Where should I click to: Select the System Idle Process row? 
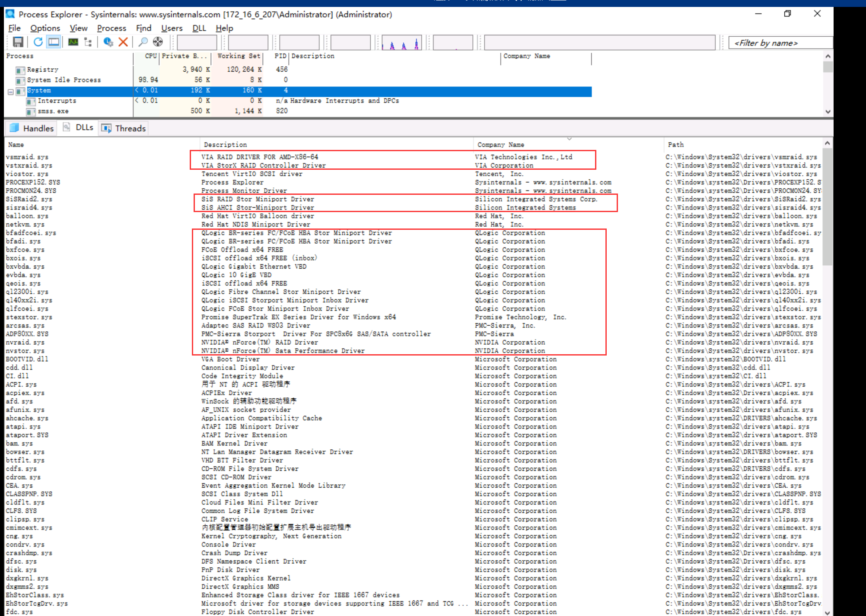tap(298, 80)
